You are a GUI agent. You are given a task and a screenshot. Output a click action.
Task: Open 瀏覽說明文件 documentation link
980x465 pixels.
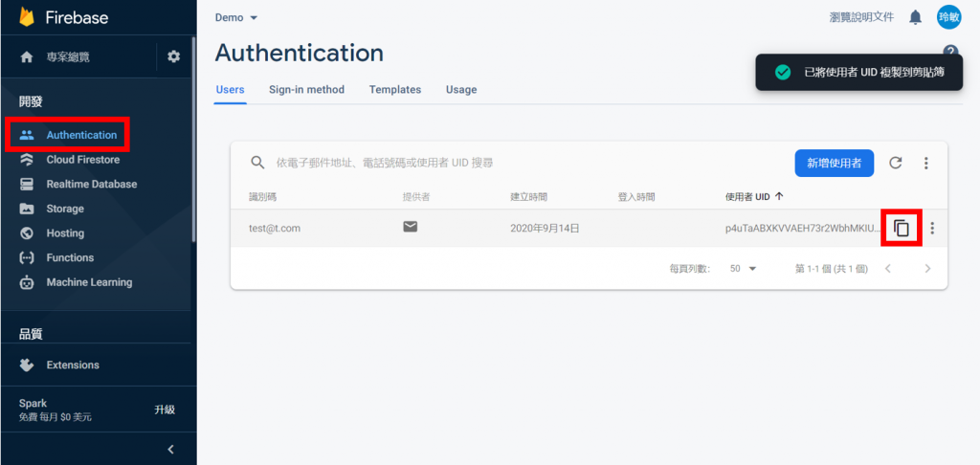(x=861, y=17)
